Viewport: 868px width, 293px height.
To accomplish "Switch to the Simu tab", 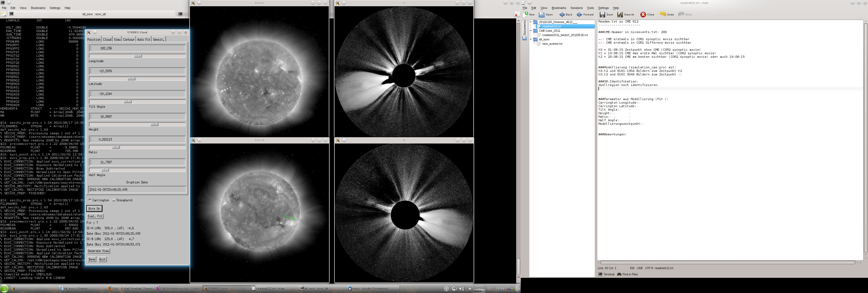I will pyautogui.click(x=117, y=39).
